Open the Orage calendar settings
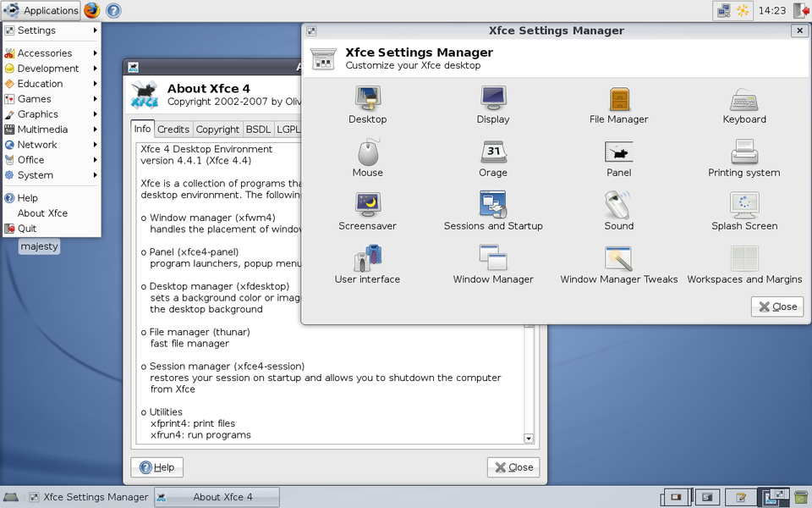 click(493, 158)
